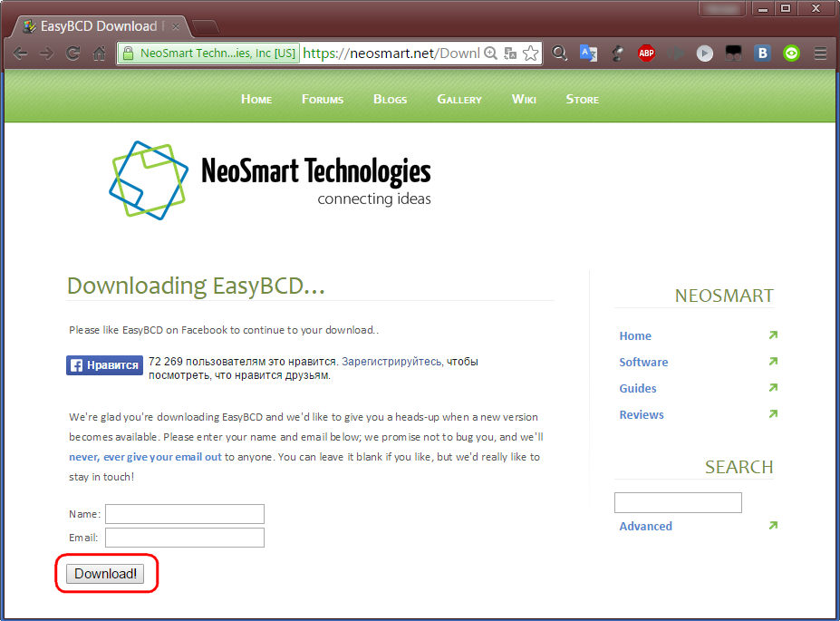This screenshot has width=840, height=621.
Task: Click the Facebook Нравится like button
Action: tap(104, 365)
